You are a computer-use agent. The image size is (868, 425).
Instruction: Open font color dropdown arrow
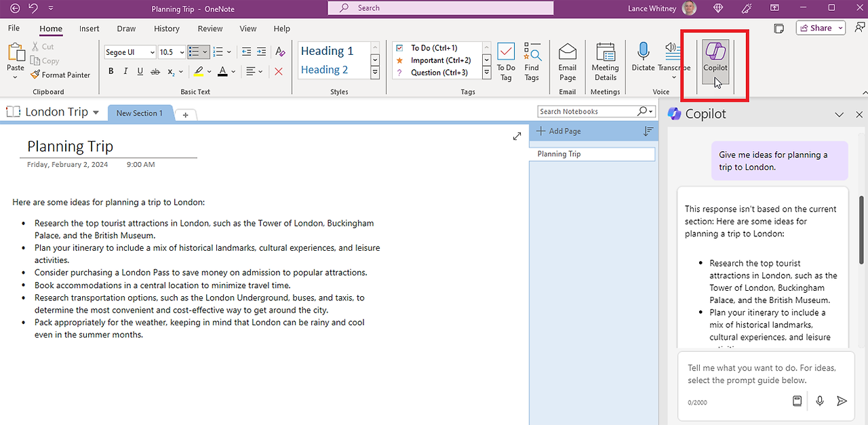(234, 71)
